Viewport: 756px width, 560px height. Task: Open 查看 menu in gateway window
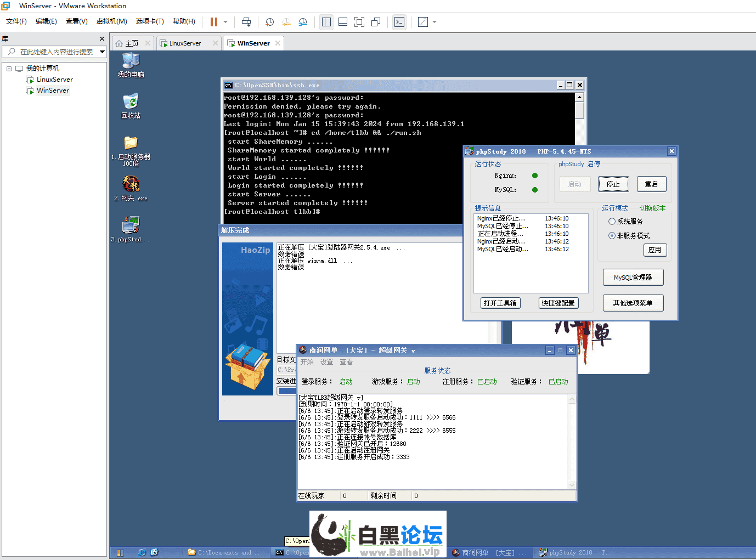(346, 362)
